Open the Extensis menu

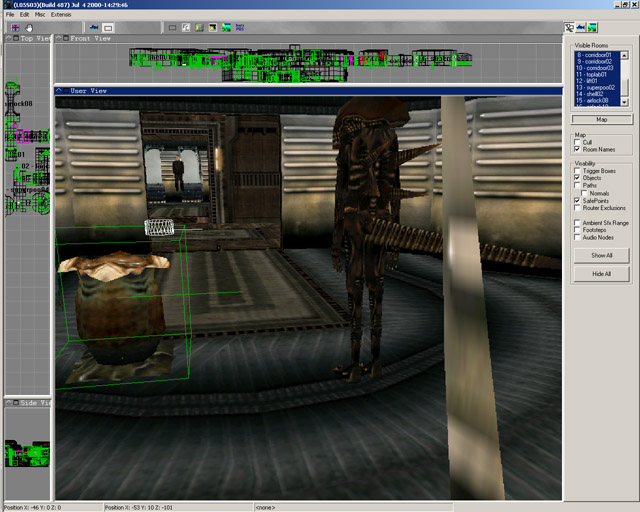click(61, 15)
